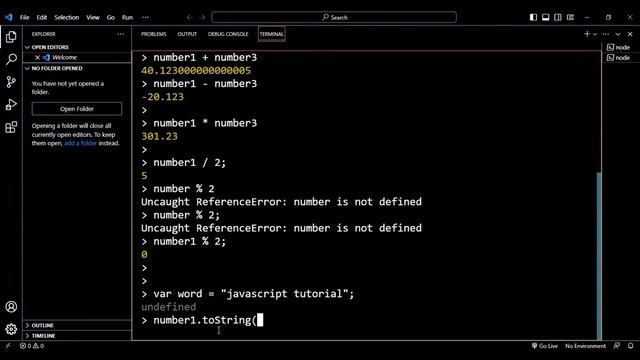Open errors and warnings status item
Image resolution: width=640 pixels, height=360 pixels.
[32, 346]
